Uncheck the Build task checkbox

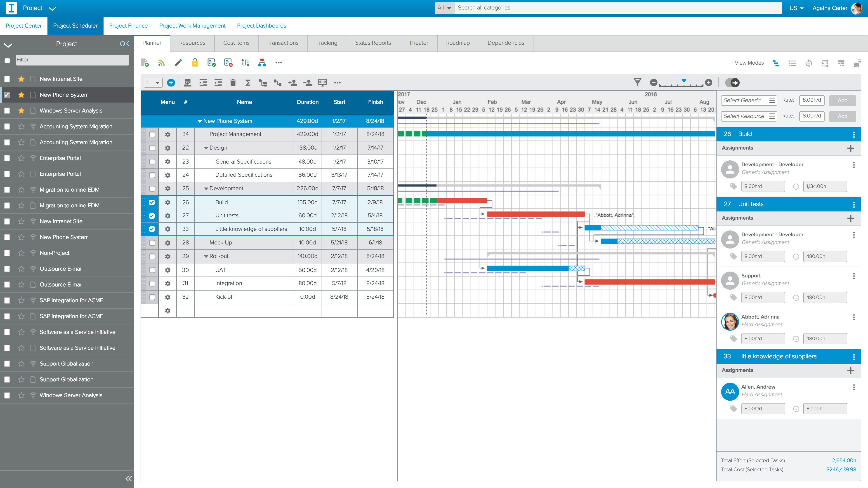(x=152, y=202)
